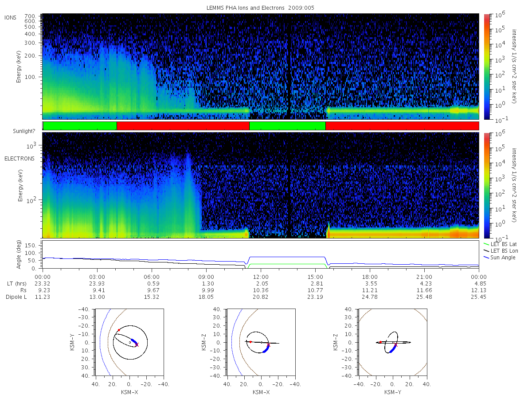This screenshot has height=399, width=532.
Task: Click the red Sunlight segment spanning 06:00 to 09:00
Action: pos(183,126)
